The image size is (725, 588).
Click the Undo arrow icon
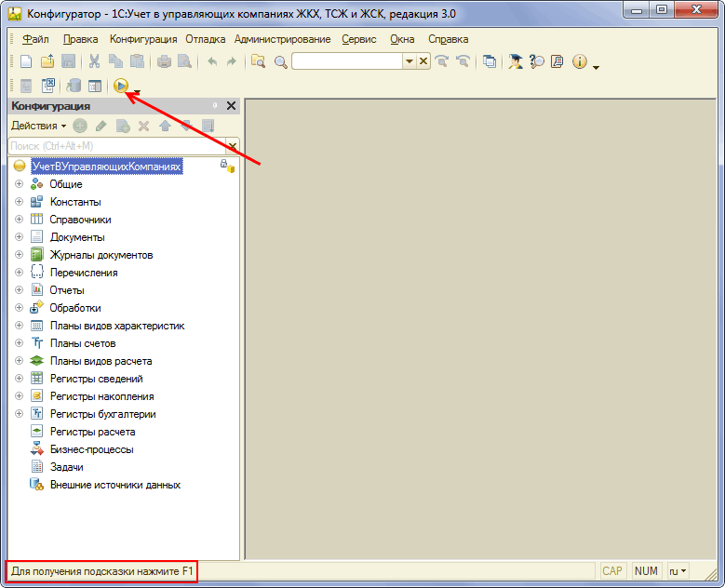coord(212,61)
